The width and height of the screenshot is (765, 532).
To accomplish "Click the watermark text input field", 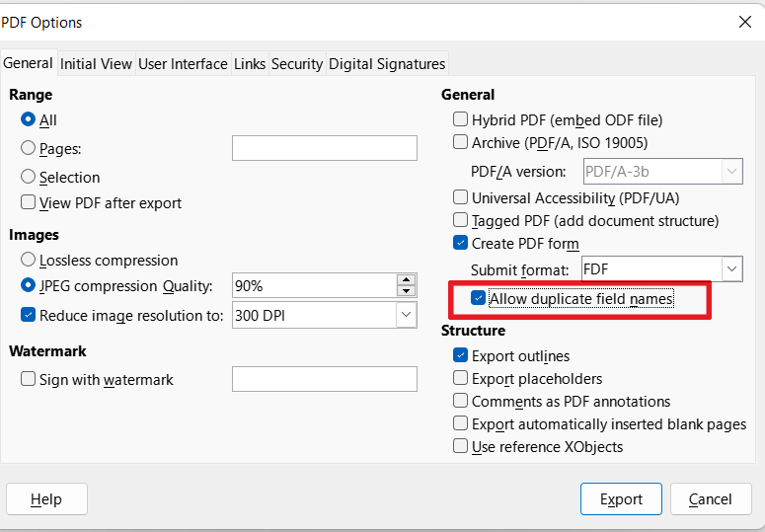I will tap(324, 379).
